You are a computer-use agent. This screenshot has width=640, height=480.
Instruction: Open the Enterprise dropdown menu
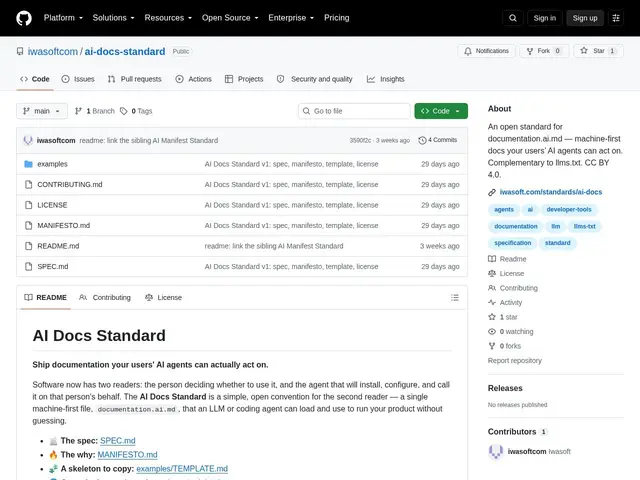pos(291,18)
